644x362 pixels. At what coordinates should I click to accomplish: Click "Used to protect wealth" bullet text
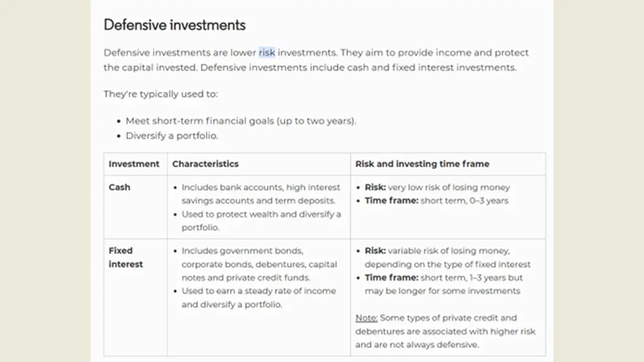261,214
